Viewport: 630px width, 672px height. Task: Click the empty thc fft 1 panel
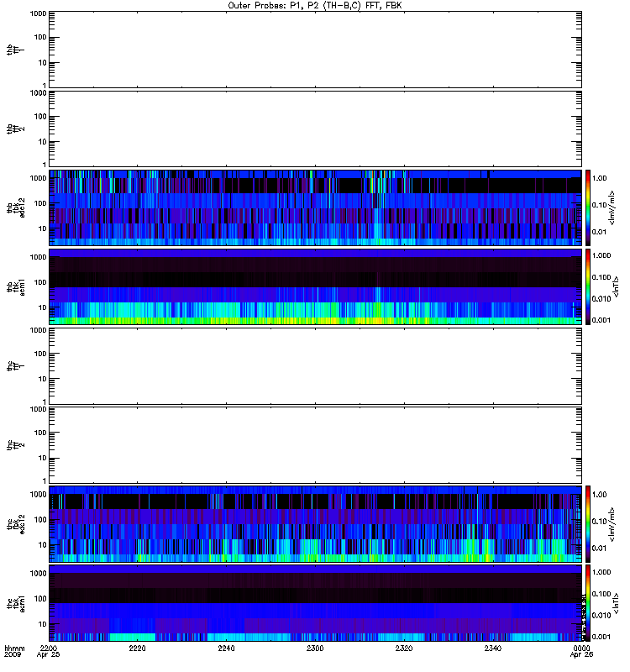tap(315, 366)
